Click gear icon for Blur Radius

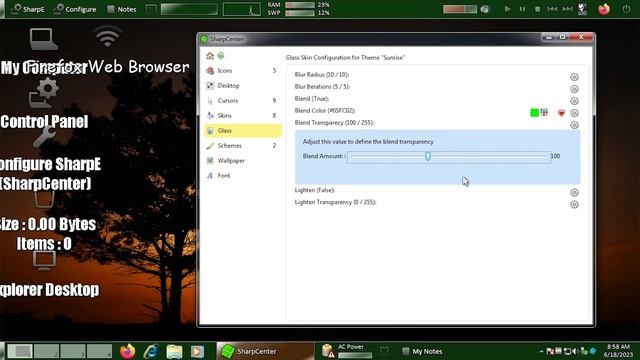coord(574,77)
